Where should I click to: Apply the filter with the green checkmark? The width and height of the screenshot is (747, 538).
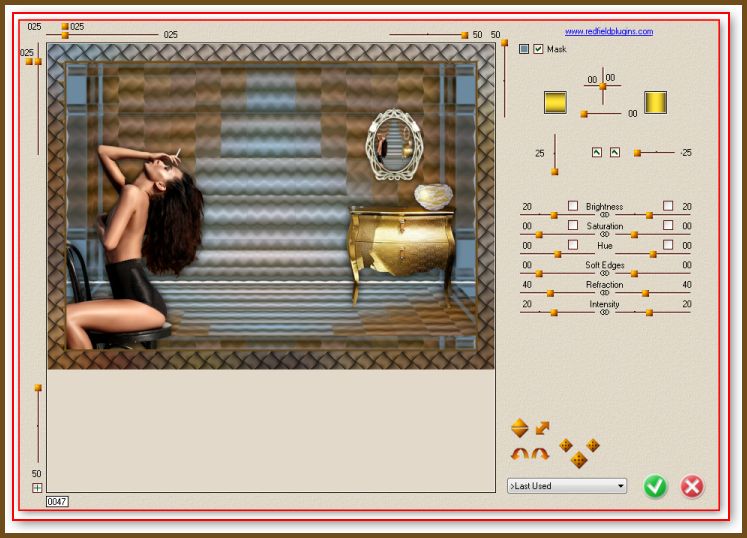click(x=655, y=486)
